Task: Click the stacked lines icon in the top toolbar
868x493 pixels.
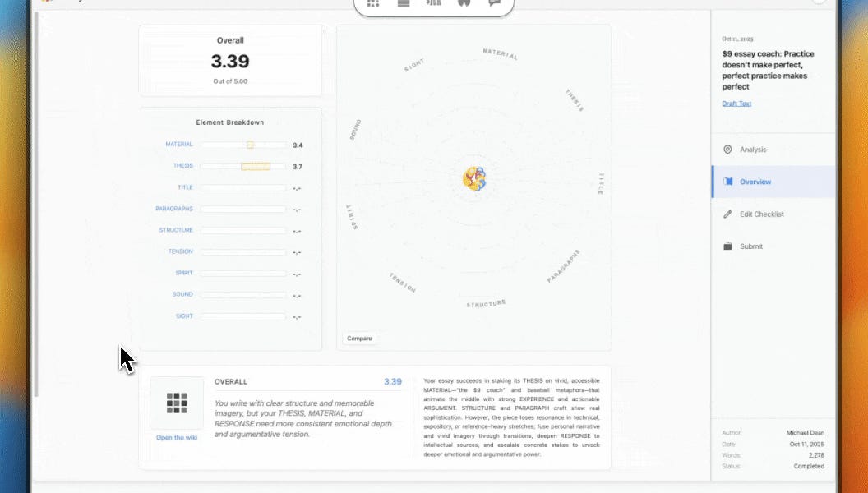Action: (404, 2)
